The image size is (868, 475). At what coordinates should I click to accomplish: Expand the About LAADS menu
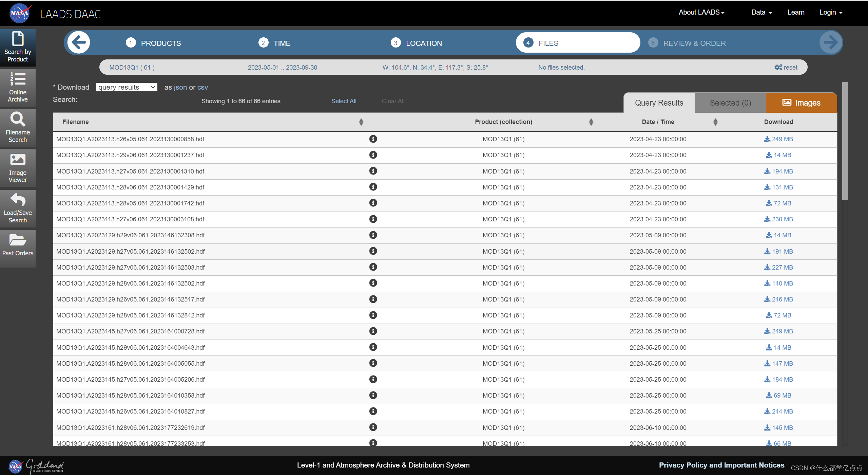pos(701,12)
